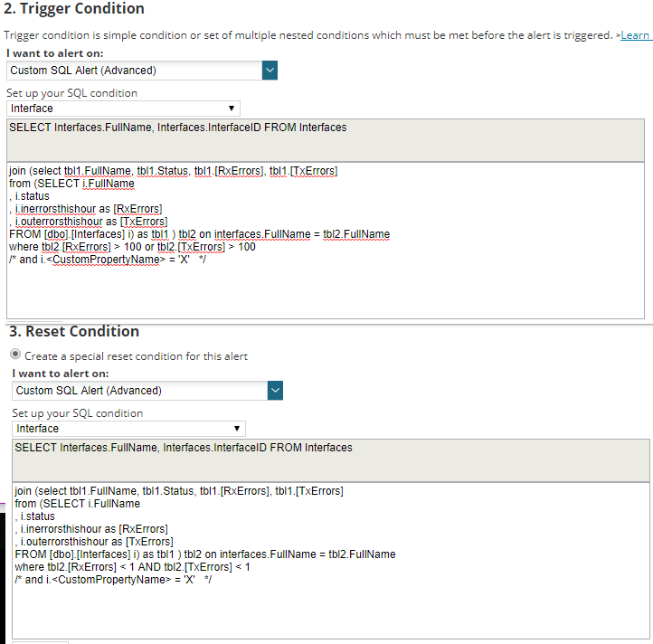Viewport: 653px width, 644px height.
Task: Expand the trigger Interface dropdown arrow
Action: click(233, 109)
